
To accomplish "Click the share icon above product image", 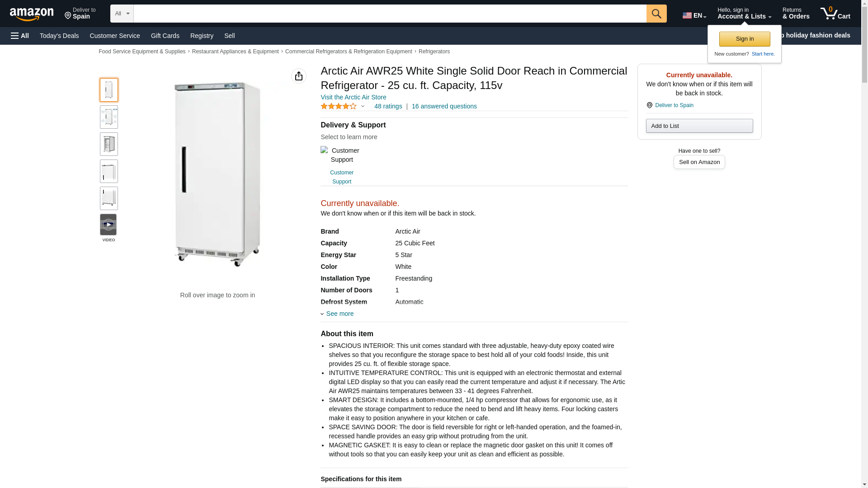I will pos(298,76).
